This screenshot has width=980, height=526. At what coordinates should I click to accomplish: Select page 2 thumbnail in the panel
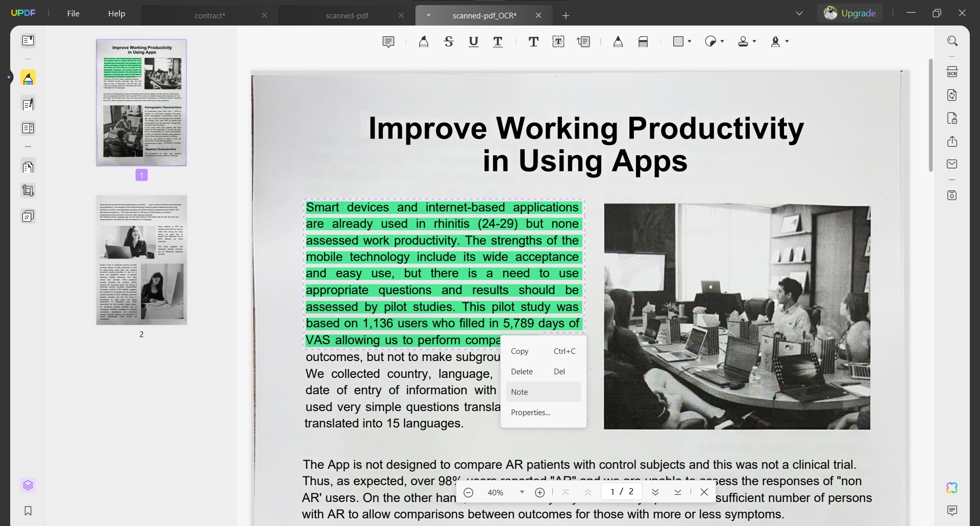(x=141, y=260)
